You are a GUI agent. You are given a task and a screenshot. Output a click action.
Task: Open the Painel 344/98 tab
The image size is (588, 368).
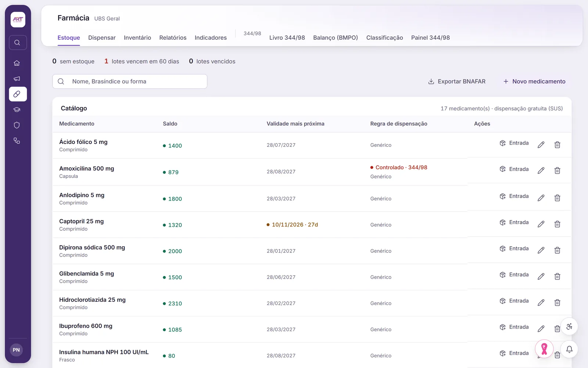[430, 38]
